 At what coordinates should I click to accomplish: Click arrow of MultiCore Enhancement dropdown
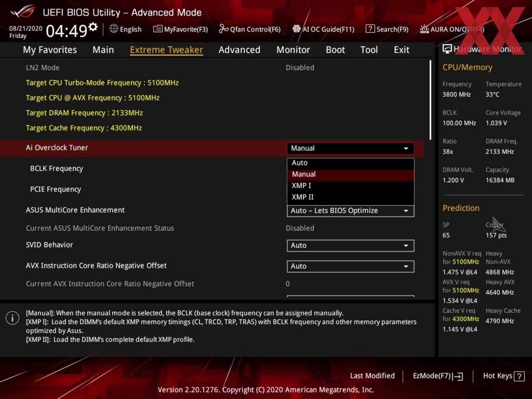pos(406,211)
